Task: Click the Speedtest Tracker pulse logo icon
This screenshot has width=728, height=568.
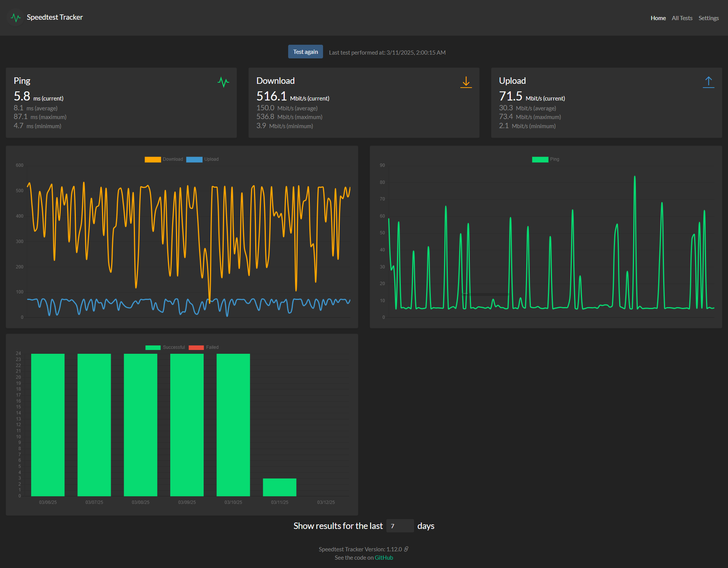Action: pos(16,17)
